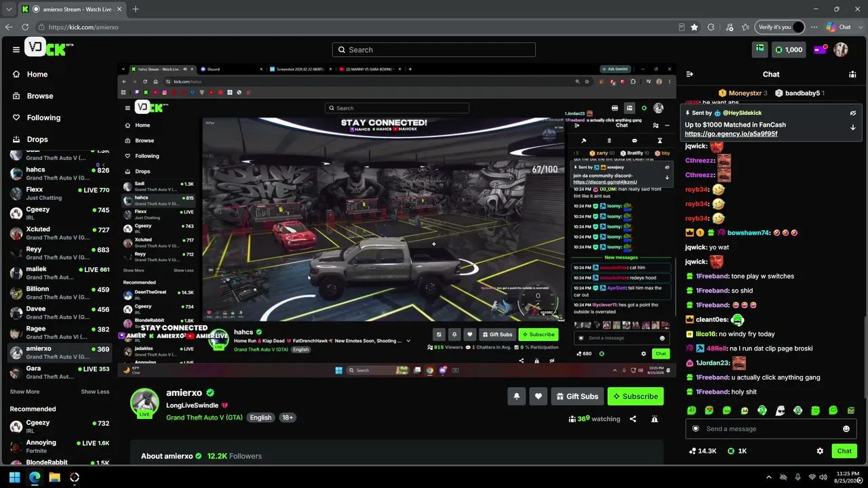
Task: Collapse the chat panel using the arrow icon
Action: (690, 75)
